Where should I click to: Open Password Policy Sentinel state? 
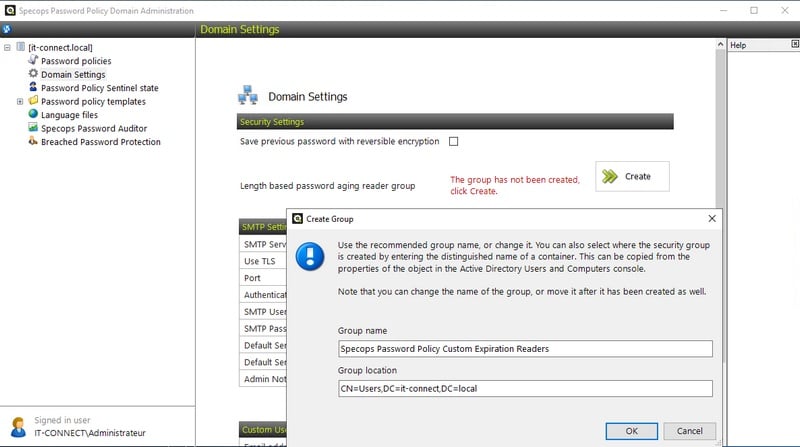pyautogui.click(x=99, y=88)
